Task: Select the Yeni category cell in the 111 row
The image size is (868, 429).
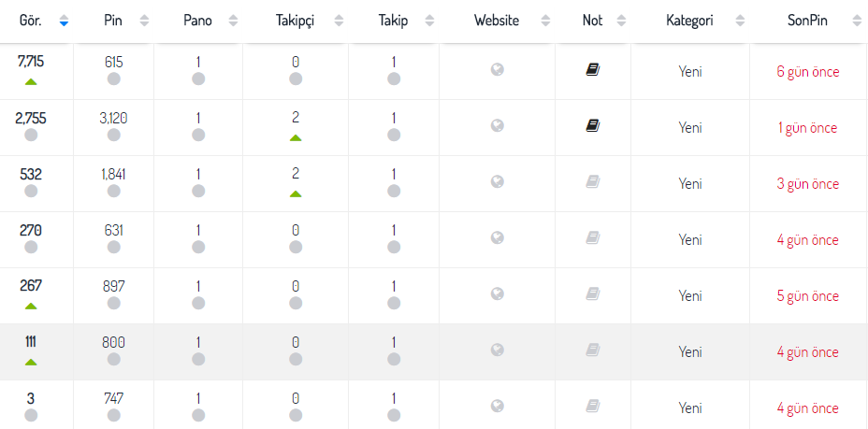Action: 689,352
